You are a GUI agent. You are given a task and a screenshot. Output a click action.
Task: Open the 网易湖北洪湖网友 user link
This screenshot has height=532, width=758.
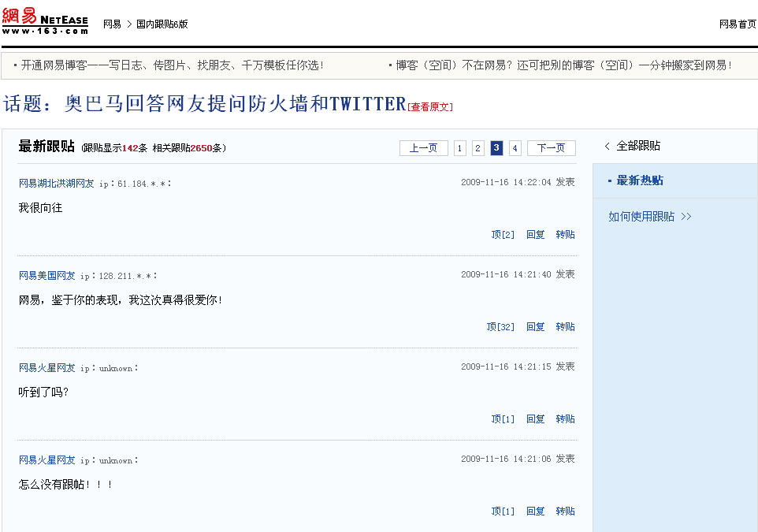pyautogui.click(x=56, y=184)
